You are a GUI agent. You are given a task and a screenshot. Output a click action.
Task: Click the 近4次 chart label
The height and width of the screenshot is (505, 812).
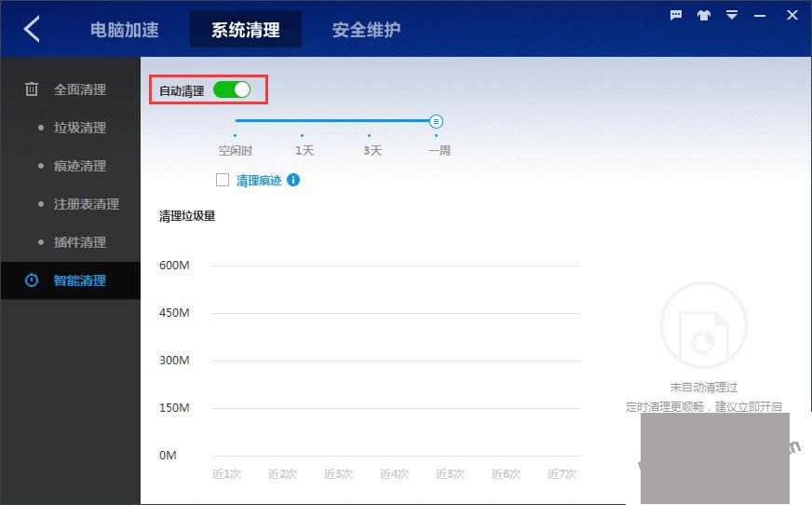tap(394, 474)
